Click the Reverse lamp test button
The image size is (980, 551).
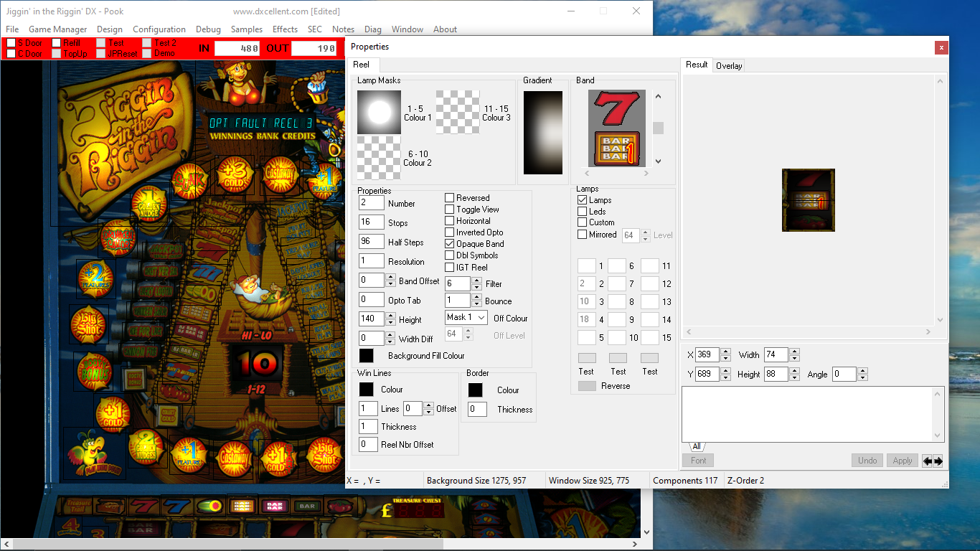click(x=587, y=386)
